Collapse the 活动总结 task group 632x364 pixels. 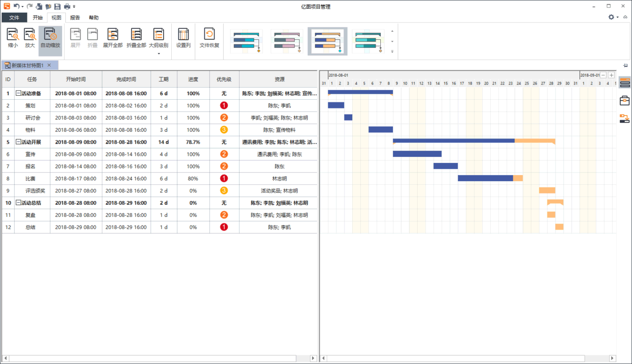pyautogui.click(x=18, y=203)
